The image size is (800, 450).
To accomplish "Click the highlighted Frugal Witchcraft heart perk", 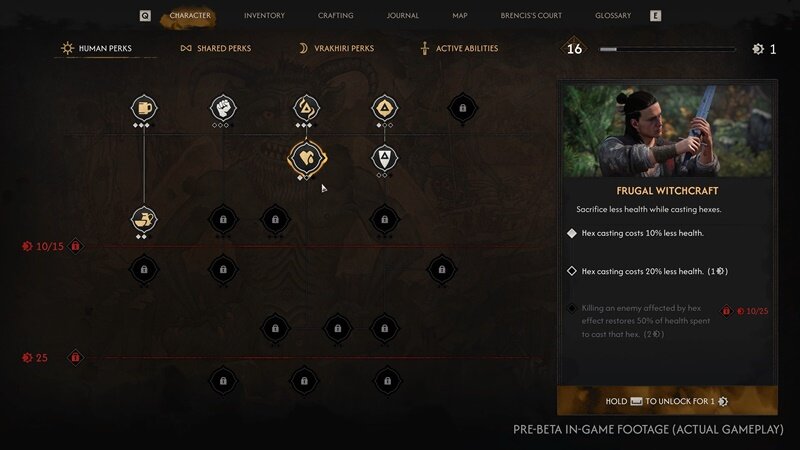I will [x=307, y=158].
